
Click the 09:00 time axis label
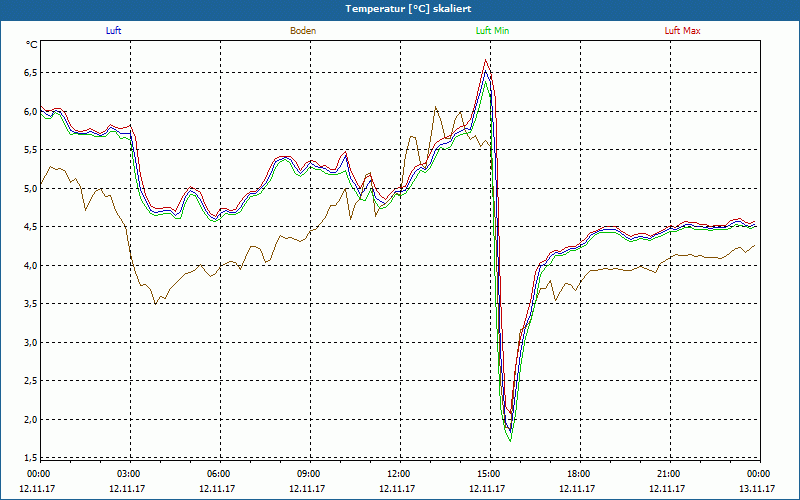click(x=308, y=474)
